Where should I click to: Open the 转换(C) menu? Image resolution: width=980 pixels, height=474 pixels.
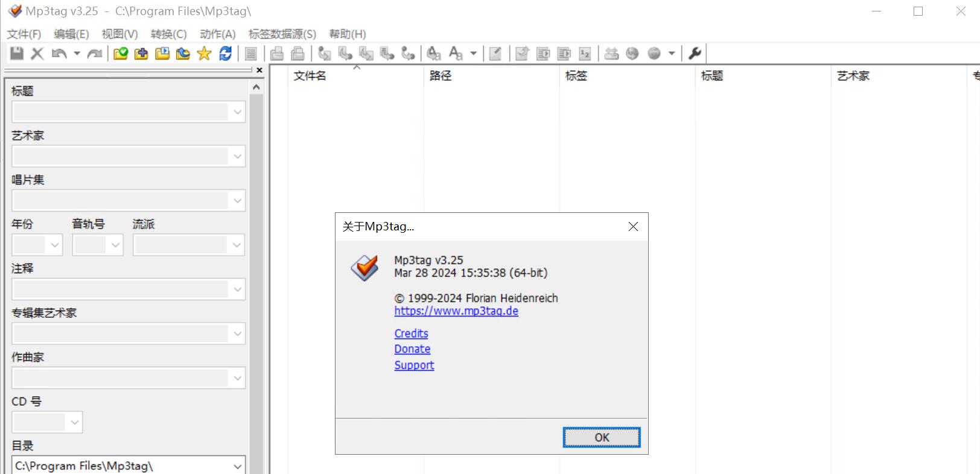[169, 34]
